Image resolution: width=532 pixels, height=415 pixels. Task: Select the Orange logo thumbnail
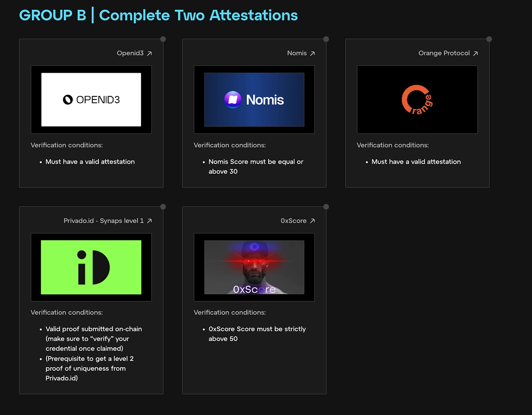click(418, 100)
